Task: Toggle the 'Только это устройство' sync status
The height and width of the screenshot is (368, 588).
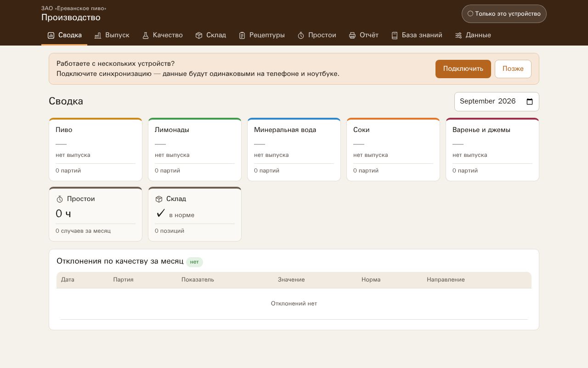Action: (504, 14)
